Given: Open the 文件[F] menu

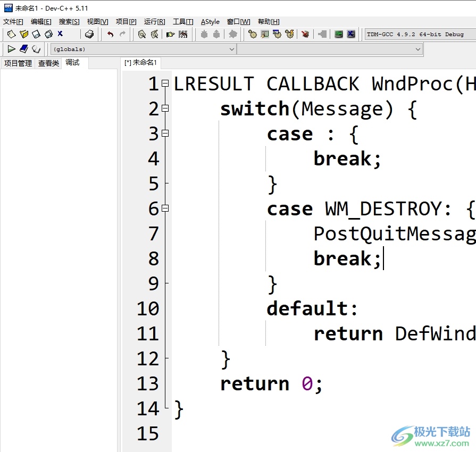Looking at the screenshot, I should click(x=13, y=22).
